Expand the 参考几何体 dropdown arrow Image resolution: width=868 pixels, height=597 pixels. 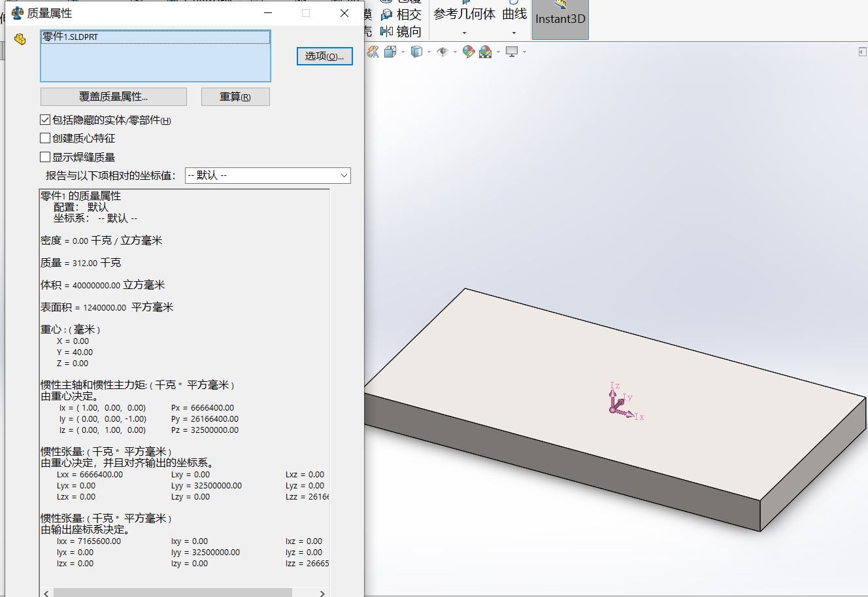464,33
